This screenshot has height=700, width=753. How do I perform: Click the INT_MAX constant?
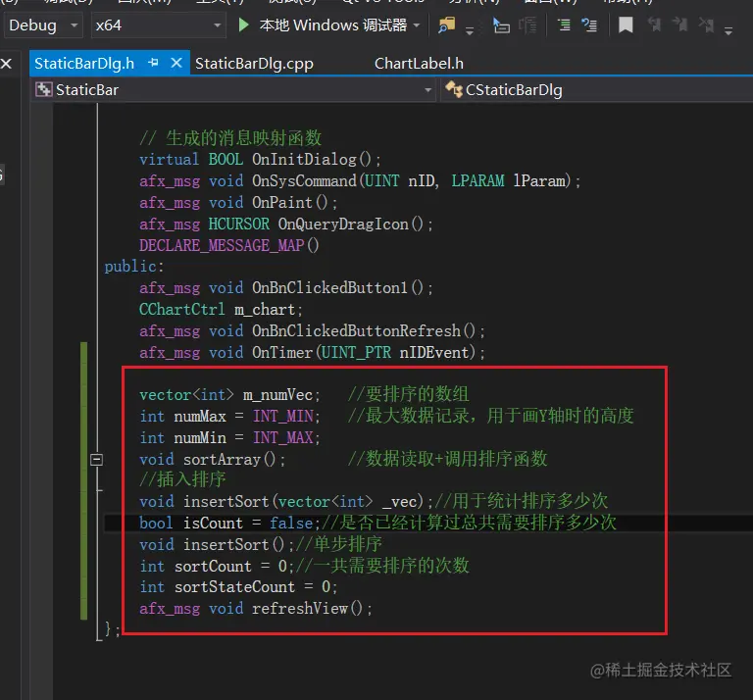[x=283, y=438]
